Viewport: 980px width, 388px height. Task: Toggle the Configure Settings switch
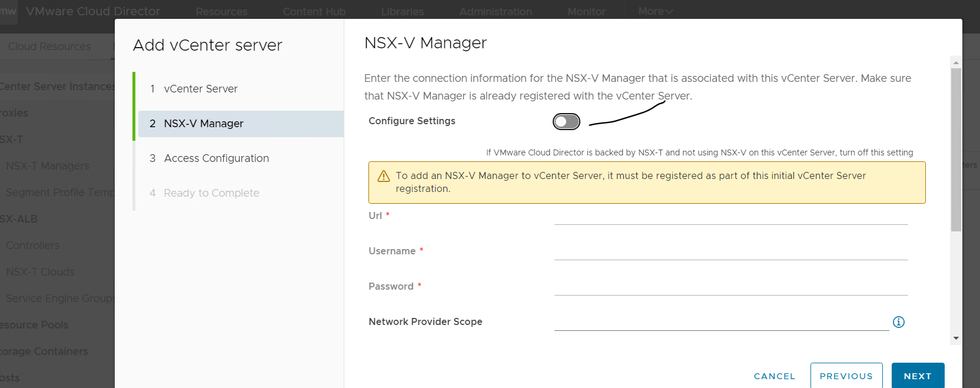(x=566, y=121)
